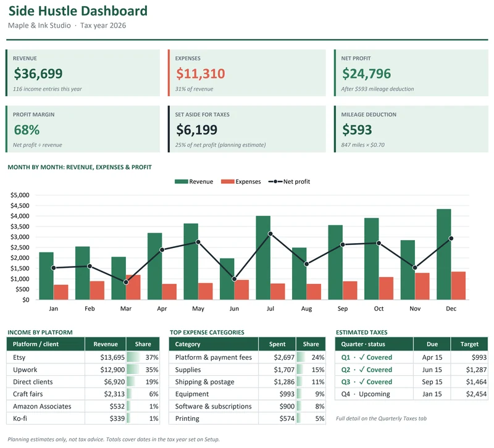Select the Income by Platform heading
The image size is (494, 448).
pos(40,333)
